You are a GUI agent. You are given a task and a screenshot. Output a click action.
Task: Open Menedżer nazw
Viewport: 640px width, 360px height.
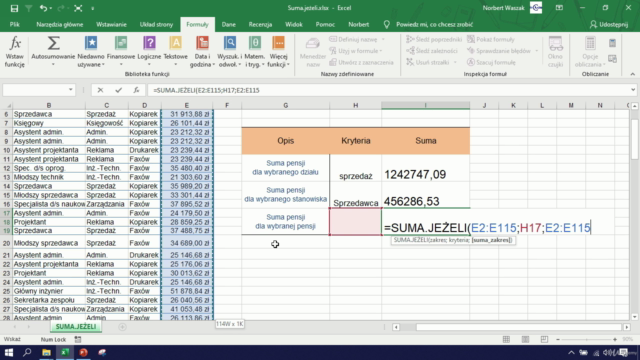tap(313, 52)
